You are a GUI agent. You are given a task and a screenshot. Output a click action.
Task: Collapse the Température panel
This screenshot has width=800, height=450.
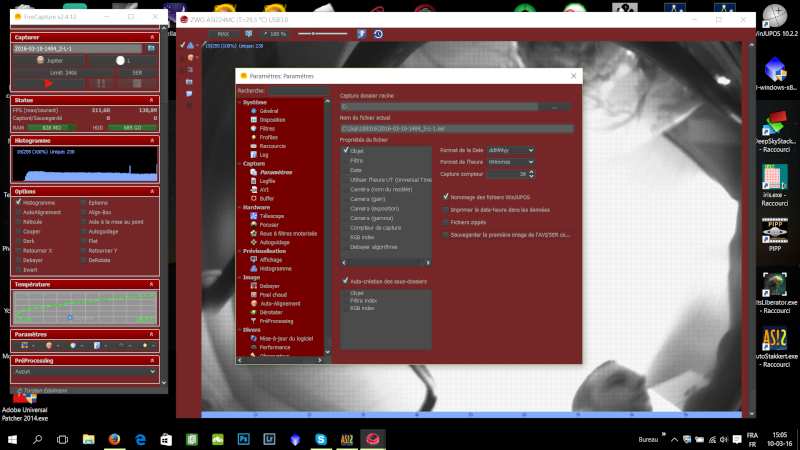click(x=152, y=284)
